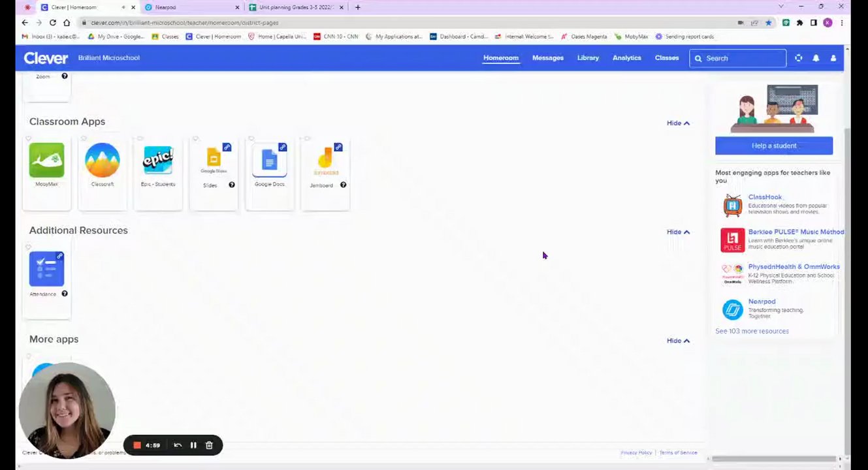868x470 pixels.
Task: Open the Analytics page
Action: point(627,58)
